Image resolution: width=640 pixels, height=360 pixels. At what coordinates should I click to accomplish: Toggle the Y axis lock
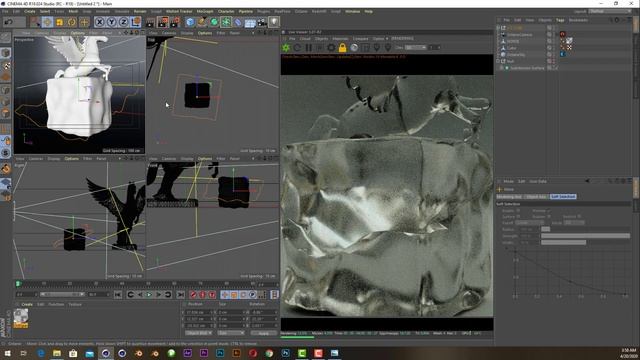pyautogui.click(x=111, y=22)
